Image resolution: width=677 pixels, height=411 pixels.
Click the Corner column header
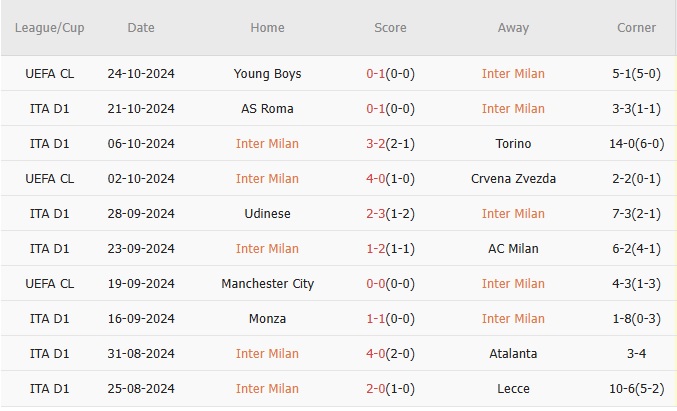click(637, 28)
